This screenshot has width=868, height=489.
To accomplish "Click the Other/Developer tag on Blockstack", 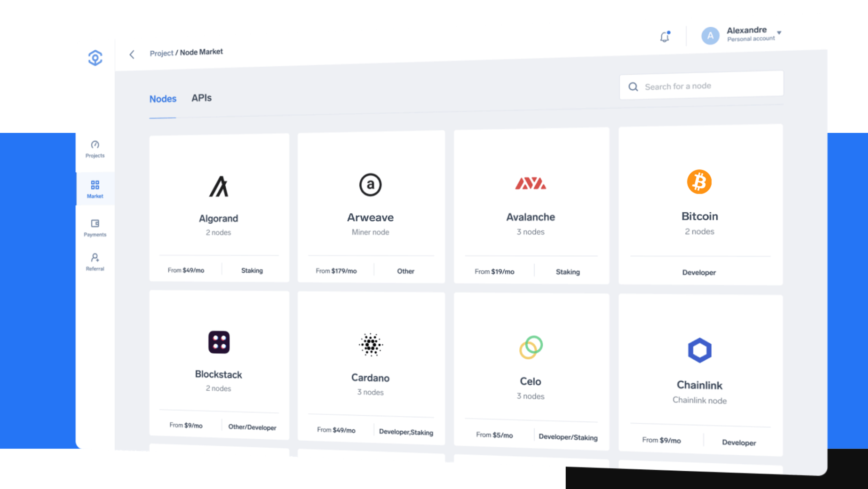I will click(252, 427).
